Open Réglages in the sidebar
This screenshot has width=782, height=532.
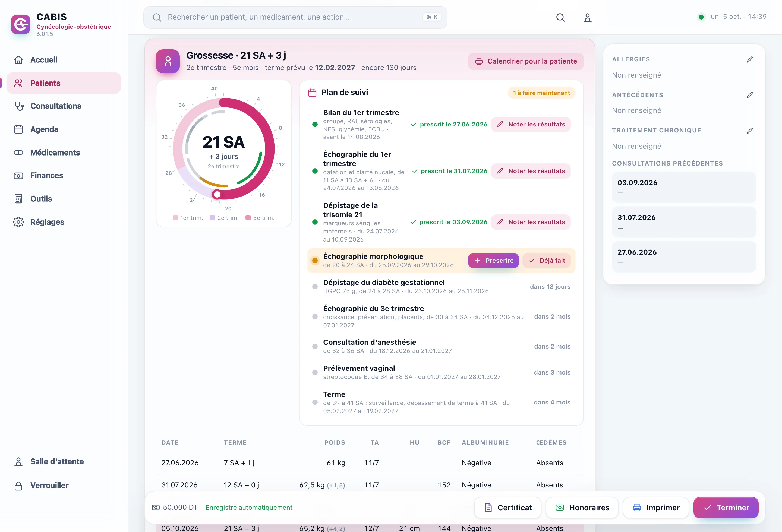[64, 222]
